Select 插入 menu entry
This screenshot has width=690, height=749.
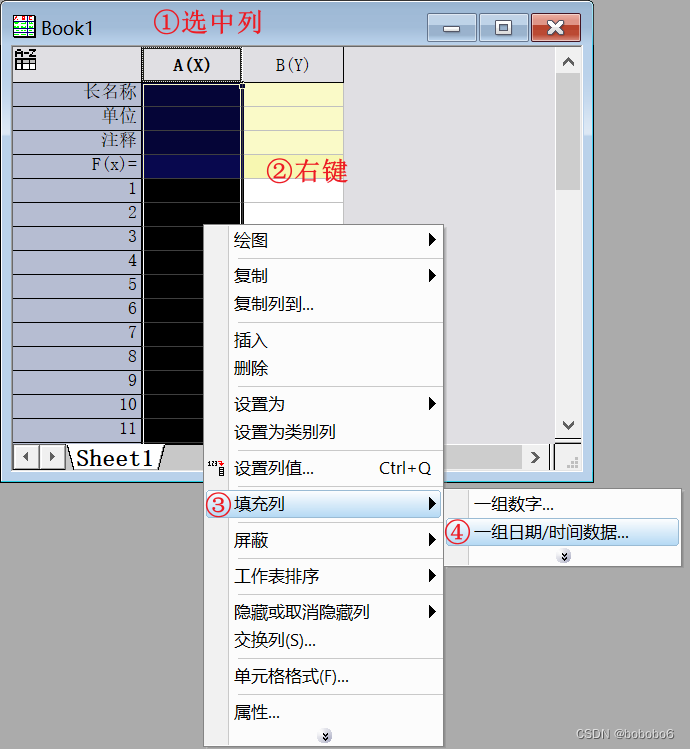coord(324,341)
